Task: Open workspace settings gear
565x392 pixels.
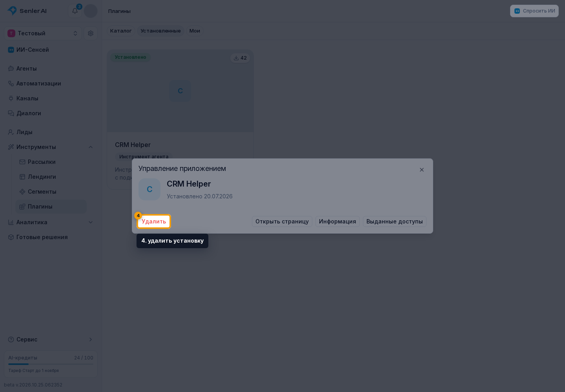Action: coord(91,33)
